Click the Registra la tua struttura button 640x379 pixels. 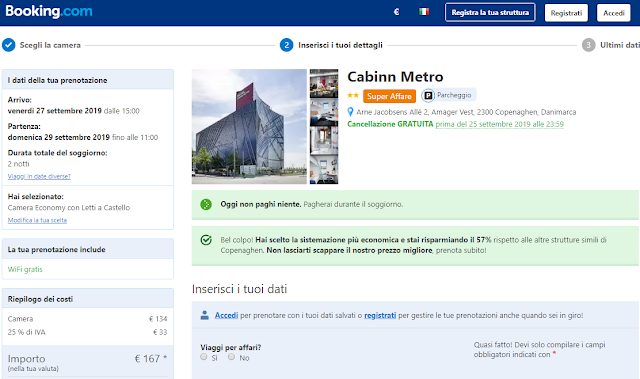pos(490,13)
